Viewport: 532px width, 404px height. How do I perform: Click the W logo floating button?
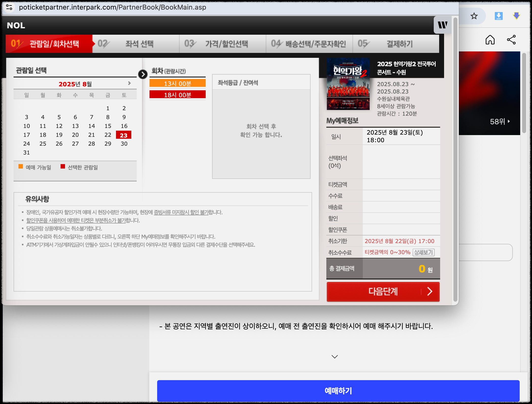pyautogui.click(x=443, y=25)
